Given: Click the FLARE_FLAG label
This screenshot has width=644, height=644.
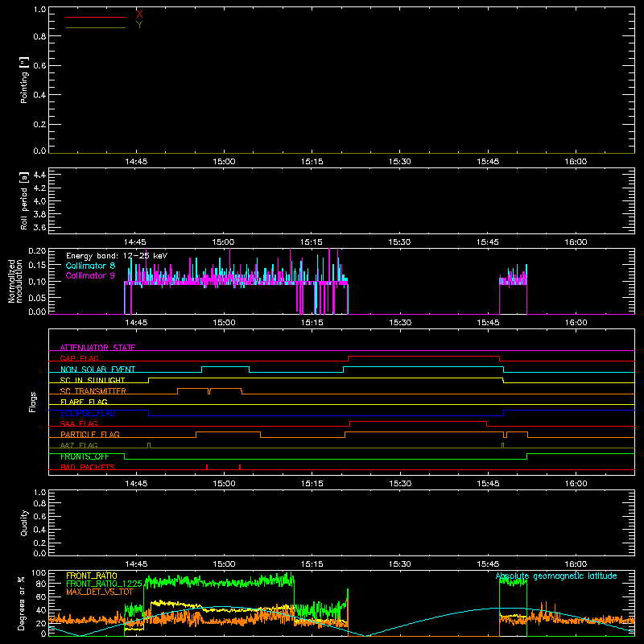Looking at the screenshot, I should pos(84,402).
